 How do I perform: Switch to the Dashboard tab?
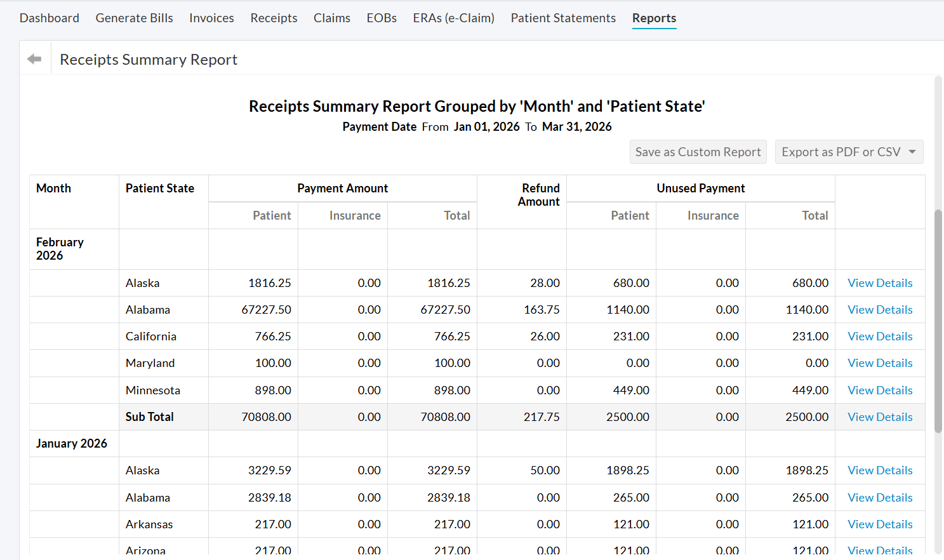point(49,18)
